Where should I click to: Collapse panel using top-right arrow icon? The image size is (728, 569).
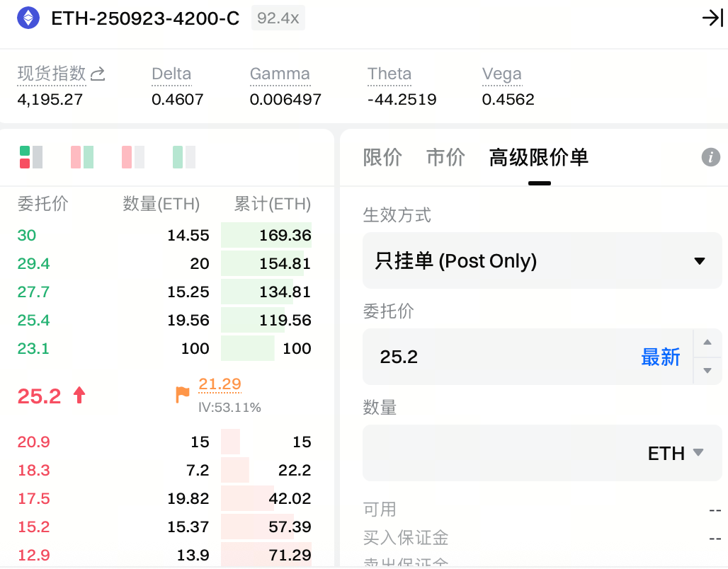click(711, 18)
